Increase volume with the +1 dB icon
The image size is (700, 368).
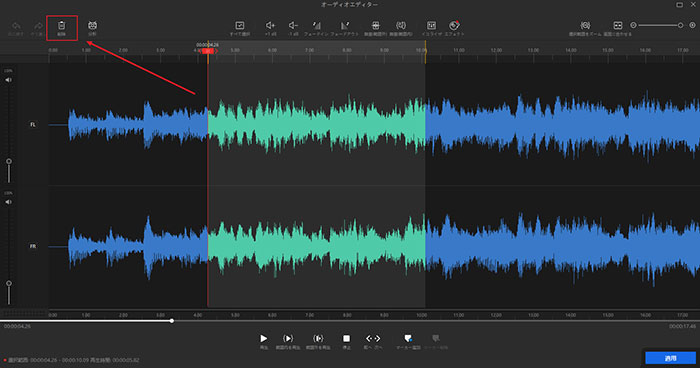click(270, 25)
